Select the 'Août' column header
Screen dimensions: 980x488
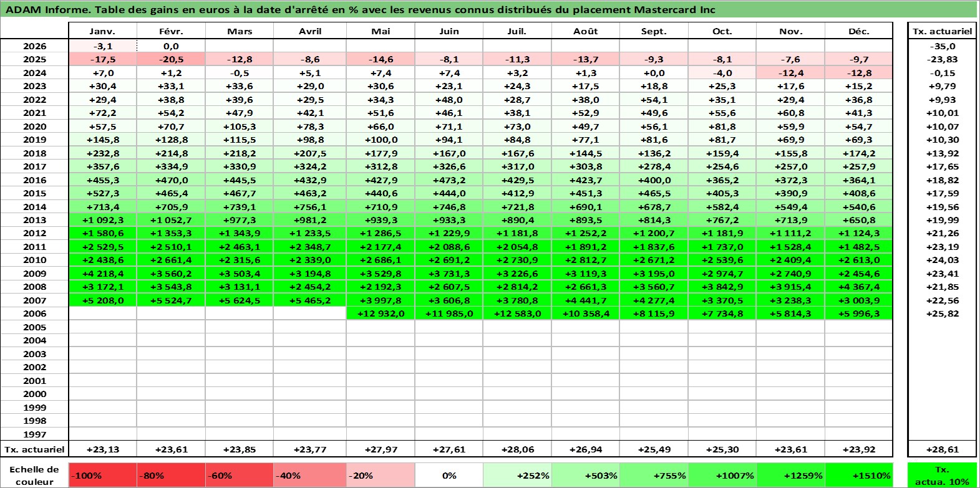(x=586, y=31)
